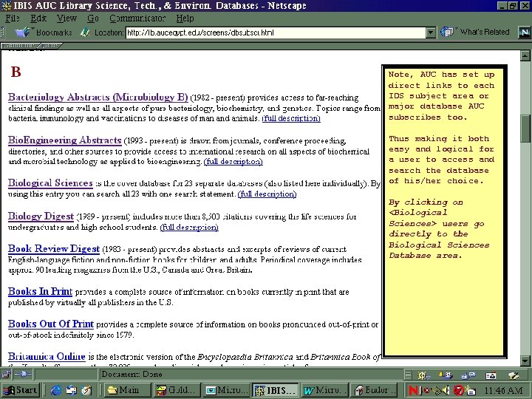Click the online/offline connection plug icon
Viewport: 532px width, 399px height.
[x=23, y=375]
